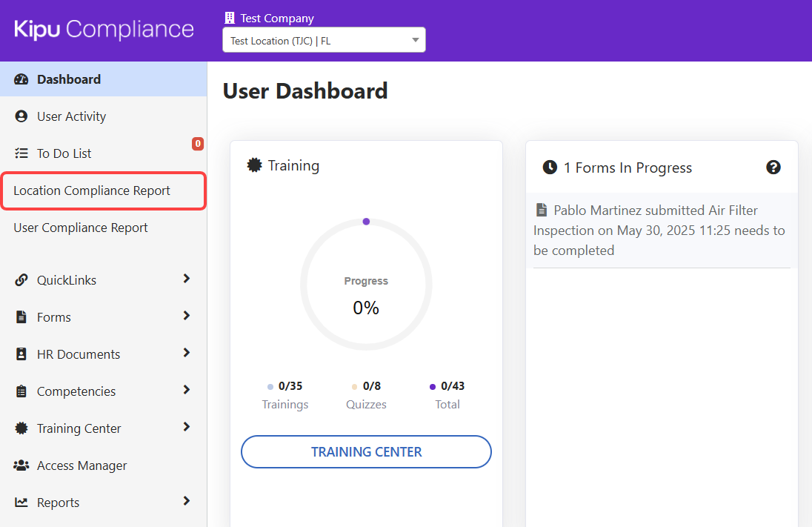This screenshot has width=812, height=527.
Task: Click the To Do List checklist icon
Action: (x=21, y=153)
